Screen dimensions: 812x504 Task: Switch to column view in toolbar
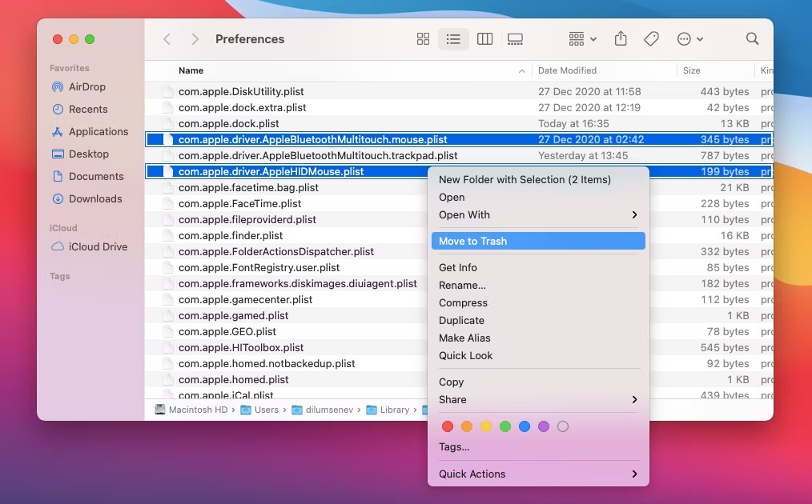tap(484, 39)
